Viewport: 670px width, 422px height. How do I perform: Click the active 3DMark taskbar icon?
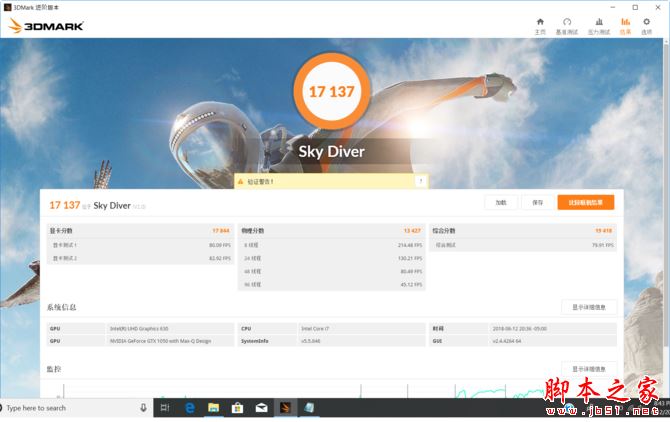pyautogui.click(x=285, y=408)
